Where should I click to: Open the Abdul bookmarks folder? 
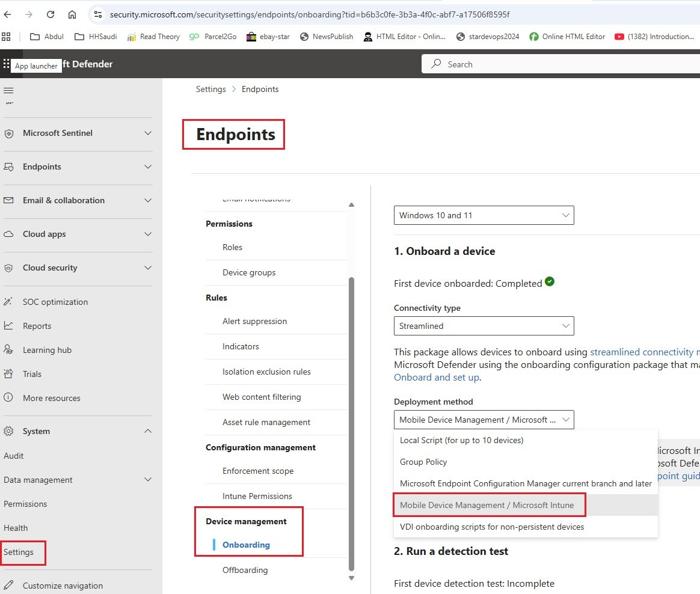tap(47, 37)
